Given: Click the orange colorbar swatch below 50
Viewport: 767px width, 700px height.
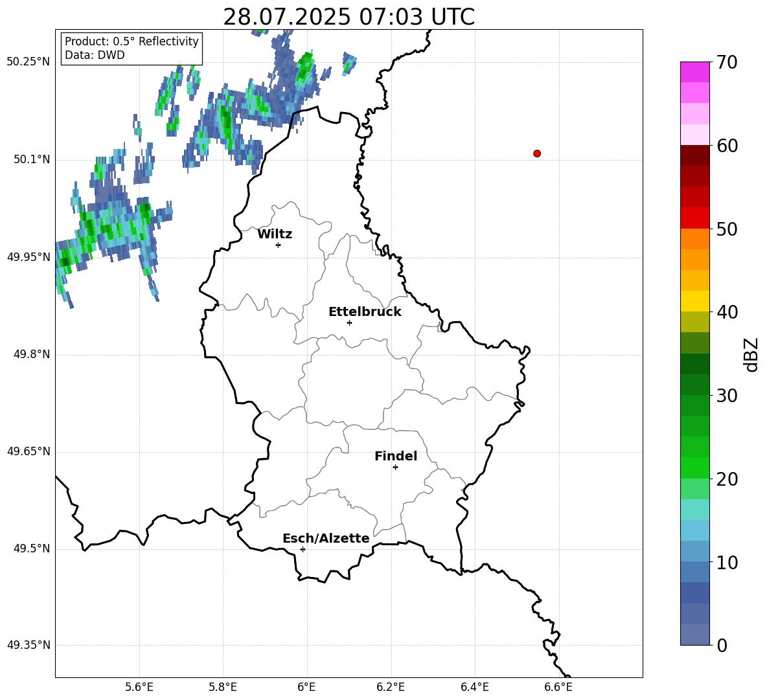Looking at the screenshot, I should [x=694, y=238].
